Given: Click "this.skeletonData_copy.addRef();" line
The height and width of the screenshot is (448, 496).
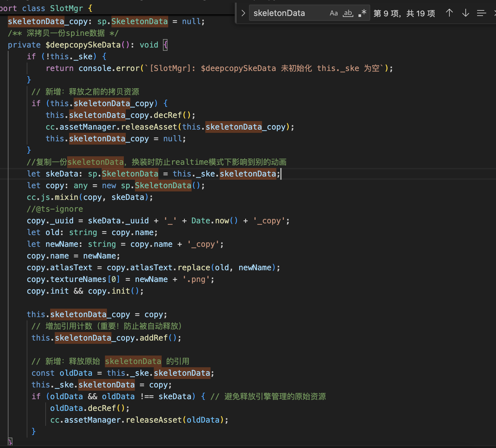Looking at the screenshot, I should [107, 338].
